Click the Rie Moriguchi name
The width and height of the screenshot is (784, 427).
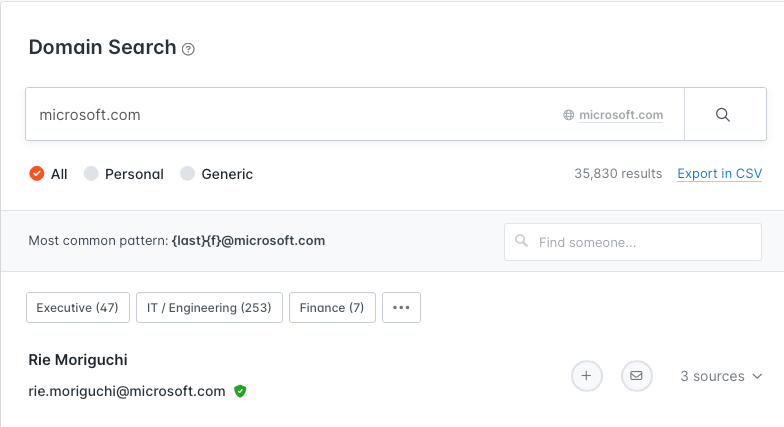click(78, 360)
